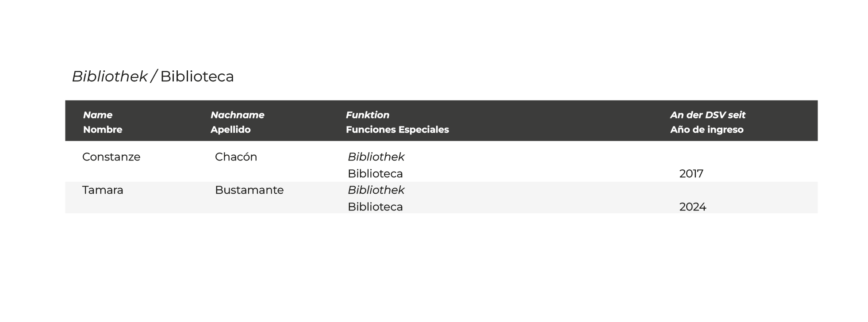Click the "Funciones Especiales" header label
The width and height of the screenshot is (868, 322).
pos(397,130)
